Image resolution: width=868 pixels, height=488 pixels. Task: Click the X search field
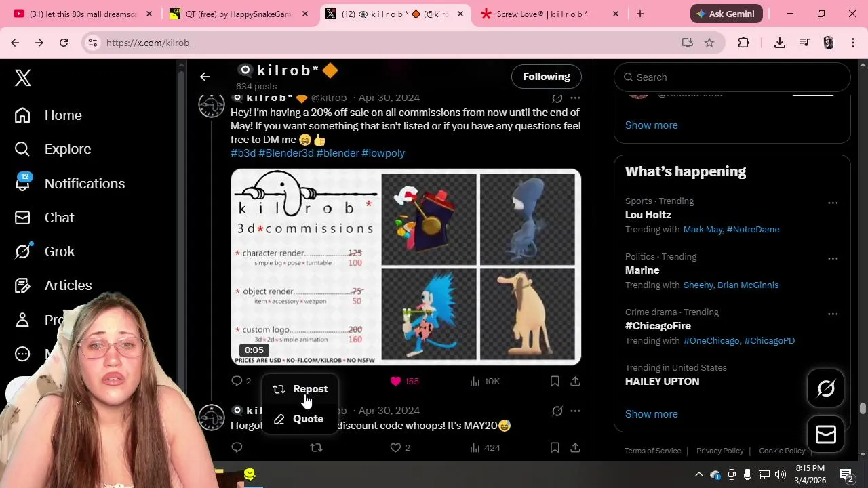732,77
